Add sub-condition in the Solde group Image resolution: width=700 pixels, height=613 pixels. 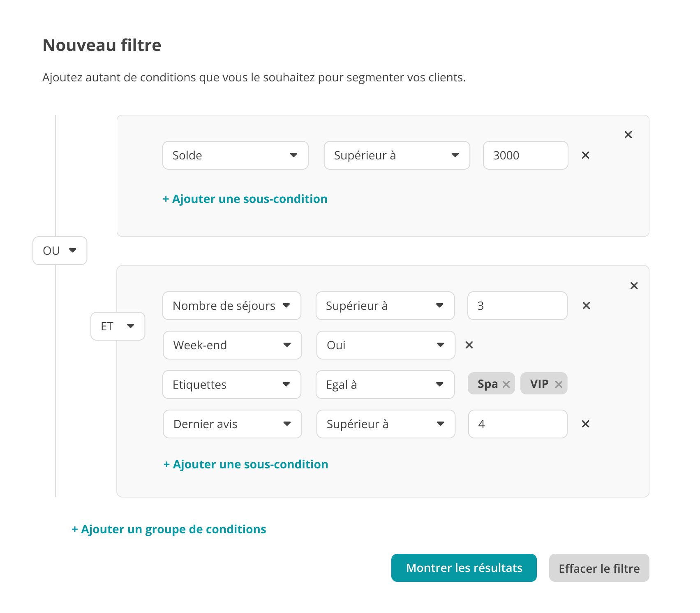click(x=245, y=199)
